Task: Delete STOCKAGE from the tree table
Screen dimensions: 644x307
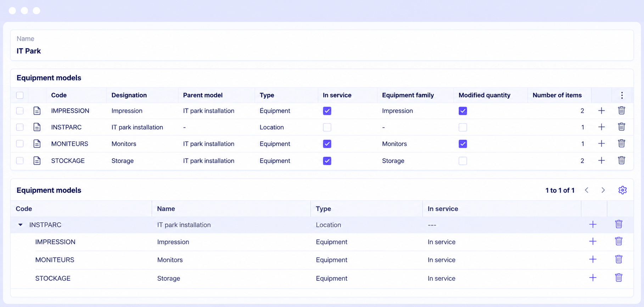Action: coord(618,278)
